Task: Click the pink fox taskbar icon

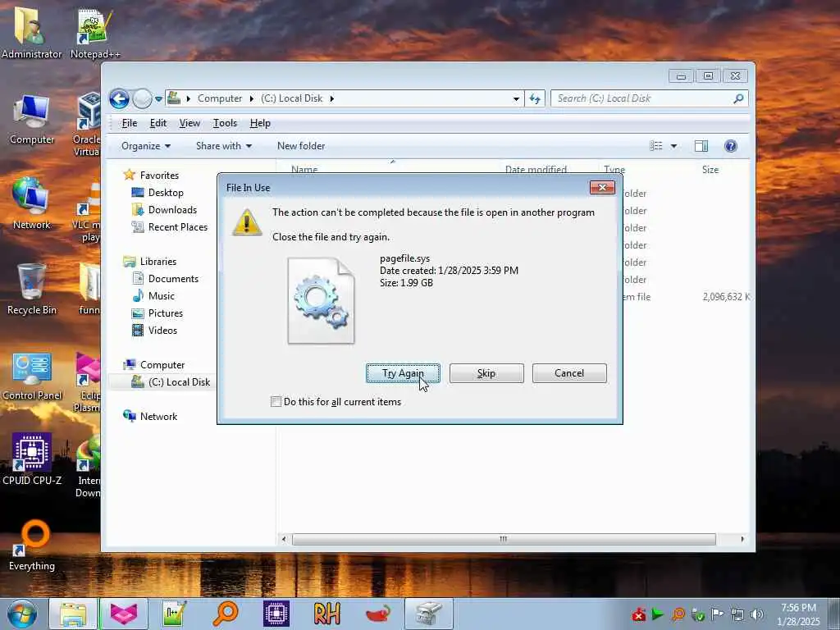Action: (124, 614)
